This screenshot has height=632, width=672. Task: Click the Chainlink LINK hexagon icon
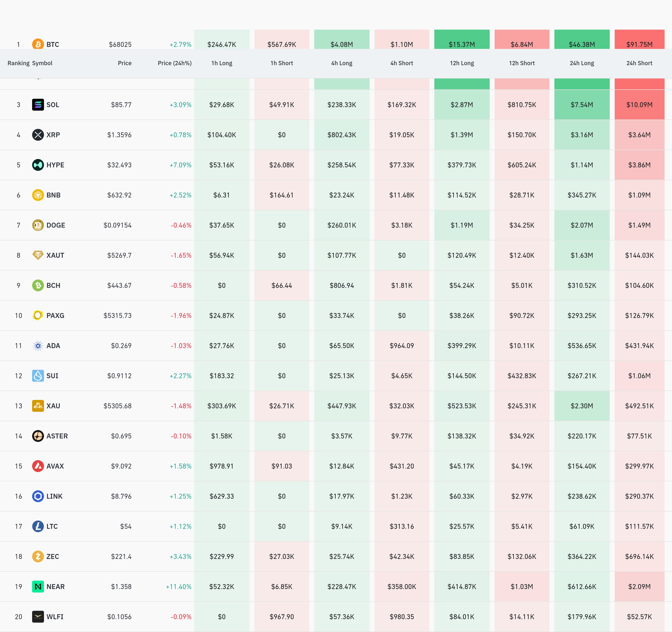(38, 496)
